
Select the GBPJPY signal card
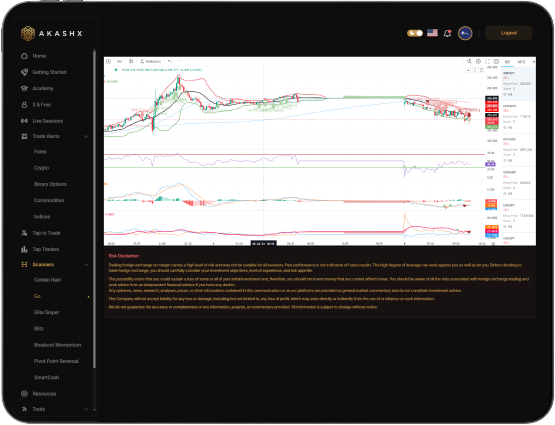(518, 84)
